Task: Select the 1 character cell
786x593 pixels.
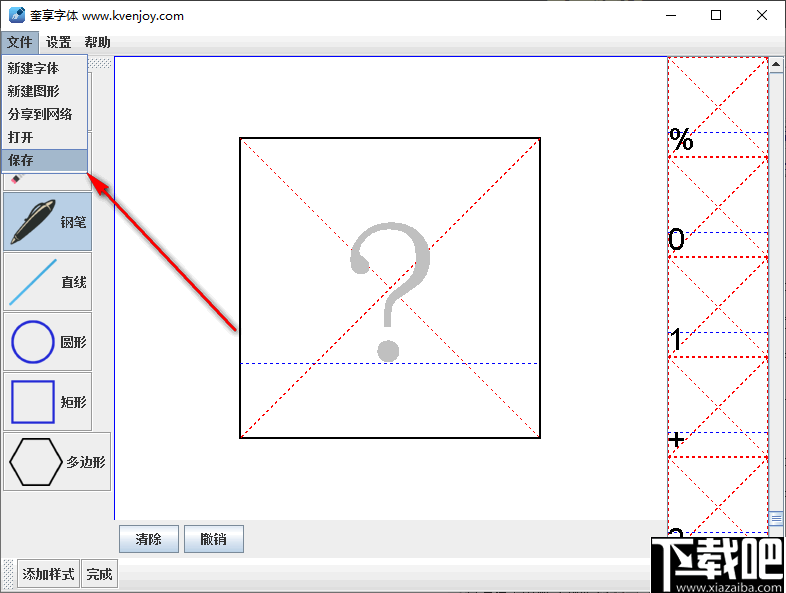Action: (x=718, y=307)
